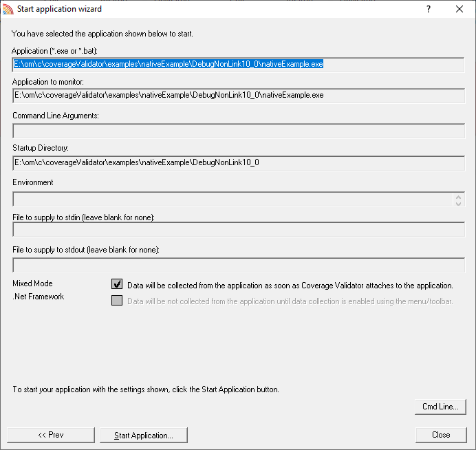Focus the stdin file field
This screenshot has width=476, height=450.
(239, 230)
